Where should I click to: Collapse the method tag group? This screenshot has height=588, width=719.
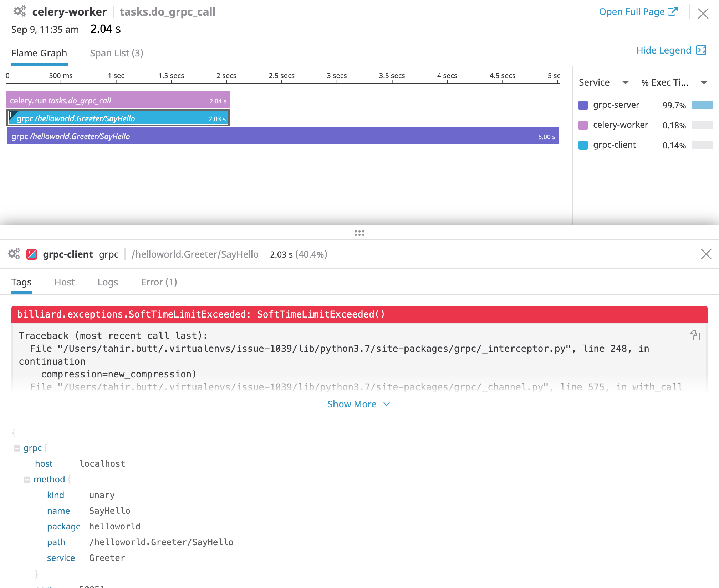[27, 479]
